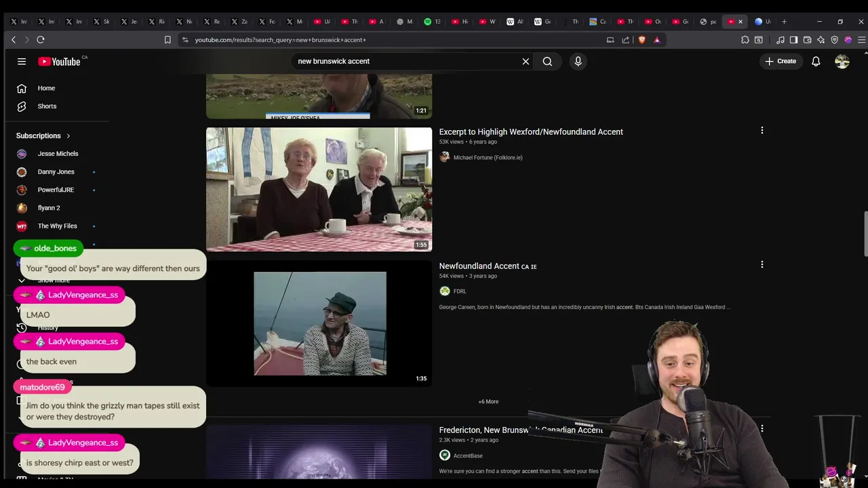Expand 'Show more' subscriptions chevron
Viewport: 868px width, 488px height.
[x=22, y=281]
